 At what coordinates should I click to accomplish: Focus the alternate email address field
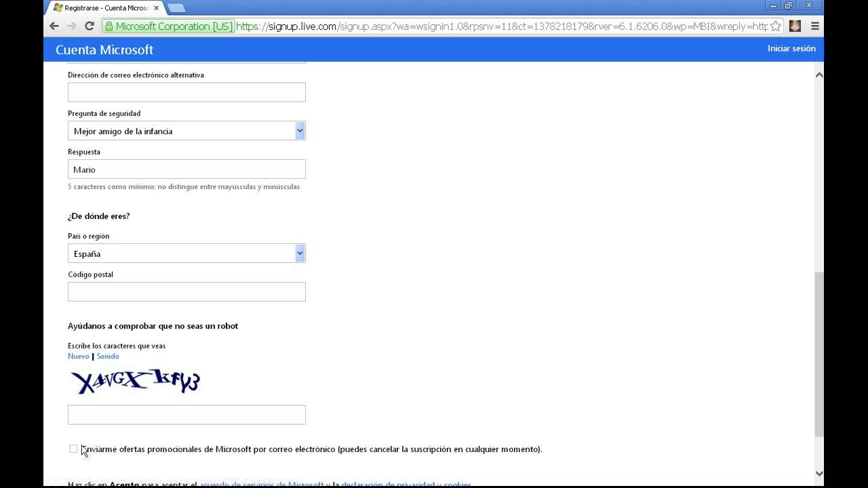(186, 92)
